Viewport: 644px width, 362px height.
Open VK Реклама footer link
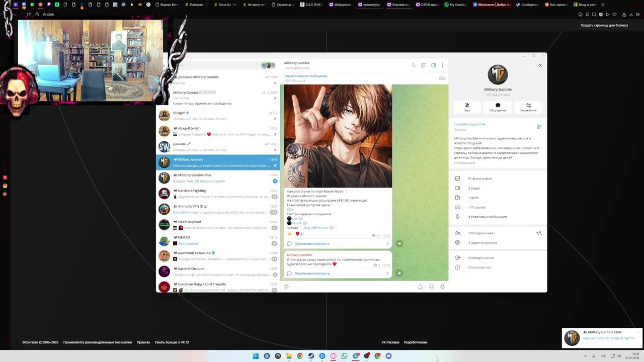pyautogui.click(x=390, y=342)
